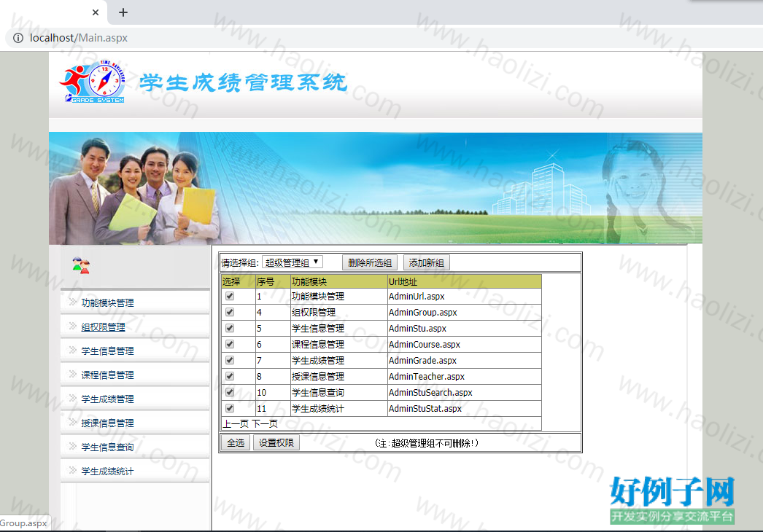Click arrow icon beside 学生成绩统计 menu item

click(x=72, y=470)
